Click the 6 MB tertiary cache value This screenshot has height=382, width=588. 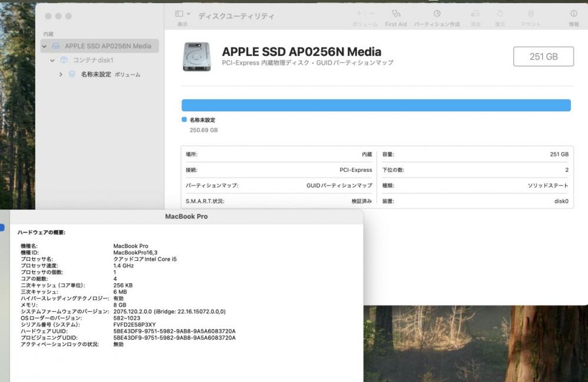click(120, 292)
